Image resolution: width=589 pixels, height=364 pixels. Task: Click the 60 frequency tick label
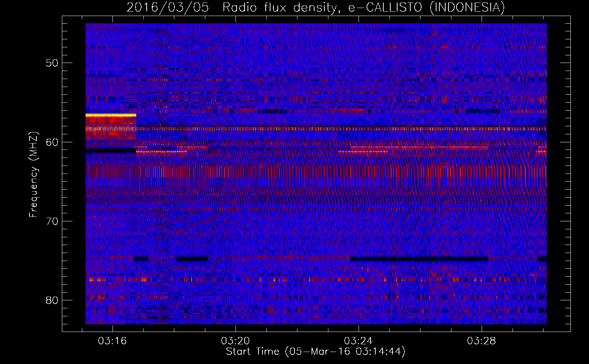click(x=52, y=142)
